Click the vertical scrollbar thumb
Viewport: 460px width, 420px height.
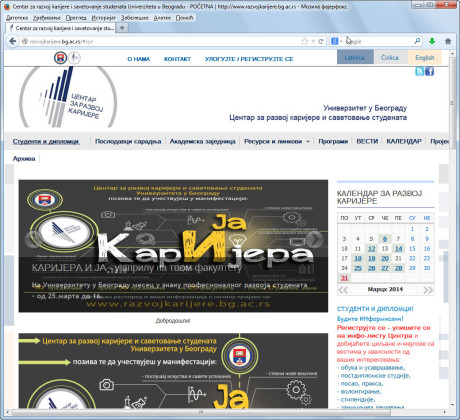(452, 103)
